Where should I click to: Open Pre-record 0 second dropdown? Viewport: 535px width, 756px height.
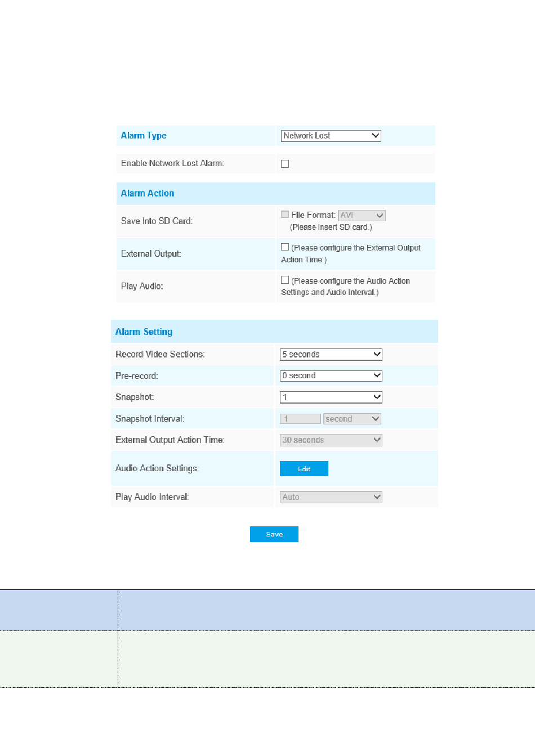(331, 375)
